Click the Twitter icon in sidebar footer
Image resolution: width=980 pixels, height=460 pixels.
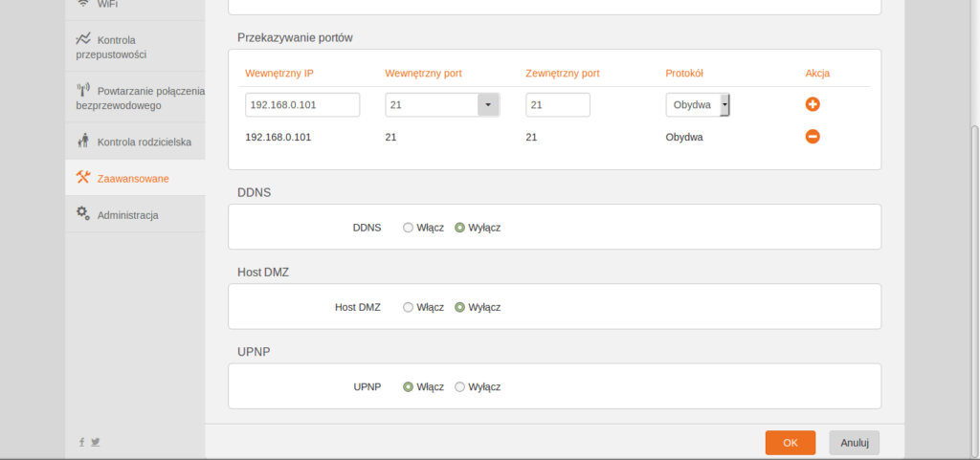pos(96,442)
